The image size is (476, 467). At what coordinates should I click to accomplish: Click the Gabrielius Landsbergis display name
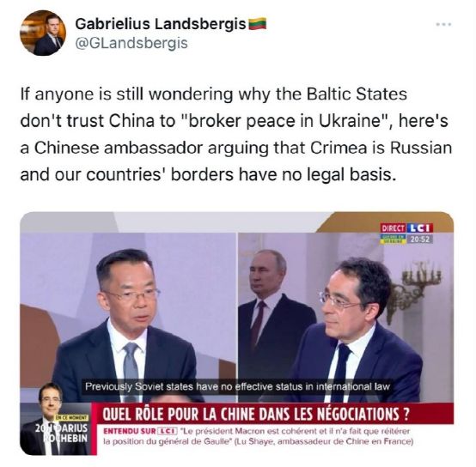pyautogui.click(x=161, y=24)
